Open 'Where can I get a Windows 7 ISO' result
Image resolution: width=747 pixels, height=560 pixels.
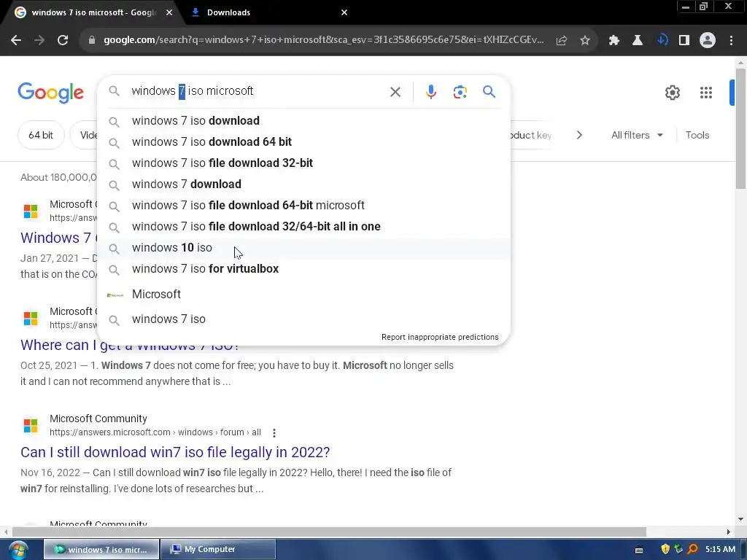129,345
